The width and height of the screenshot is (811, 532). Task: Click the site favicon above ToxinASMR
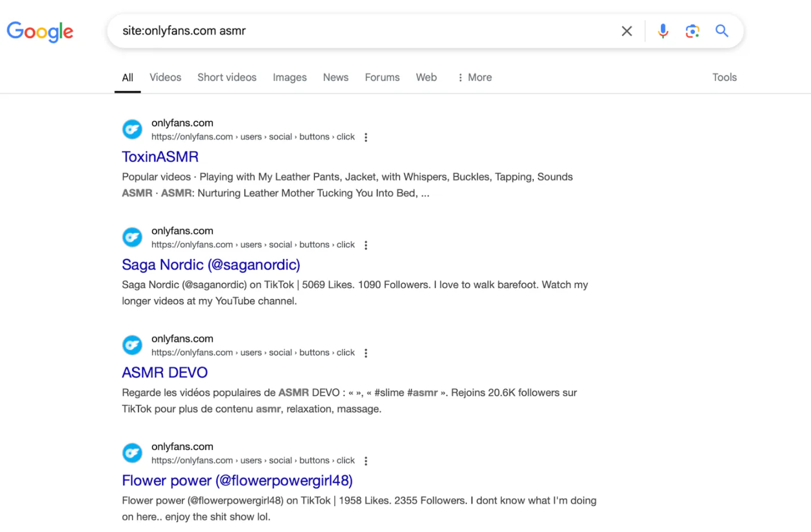click(x=132, y=129)
